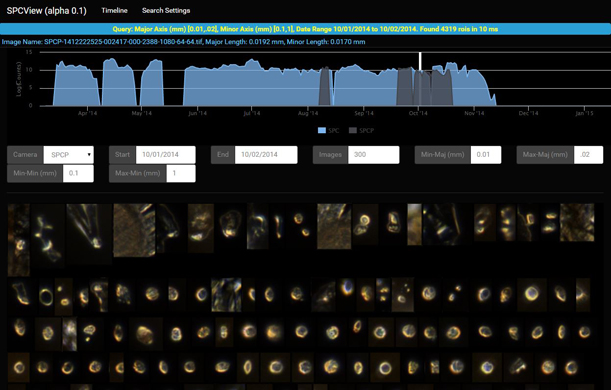The width and height of the screenshot is (611, 390).
Task: Click the Min-Maj (mm) field with 0.01
Action: click(486, 155)
